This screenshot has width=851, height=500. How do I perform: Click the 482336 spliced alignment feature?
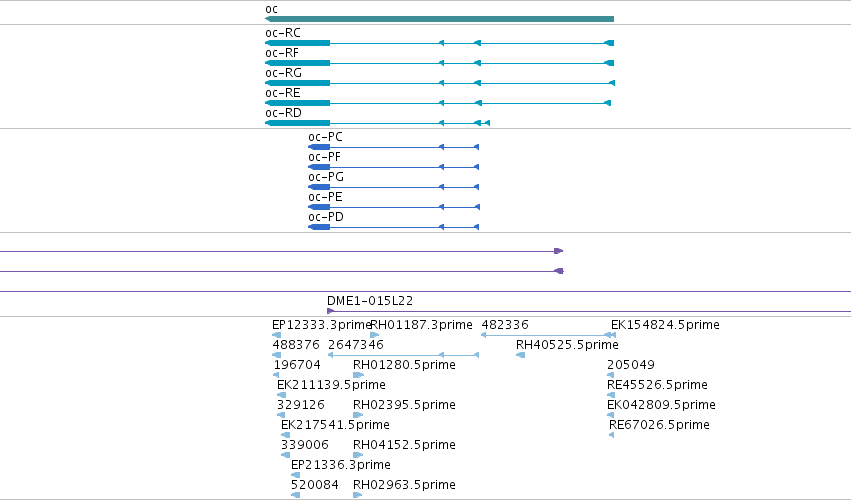coord(548,335)
